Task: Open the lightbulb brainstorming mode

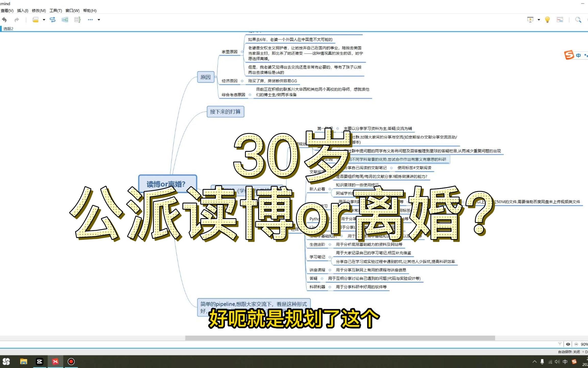Action: (x=547, y=20)
